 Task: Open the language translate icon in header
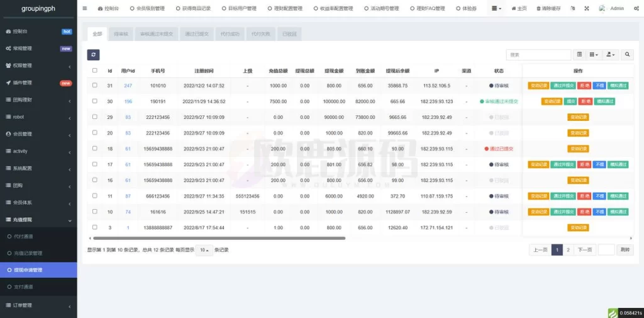(x=573, y=8)
